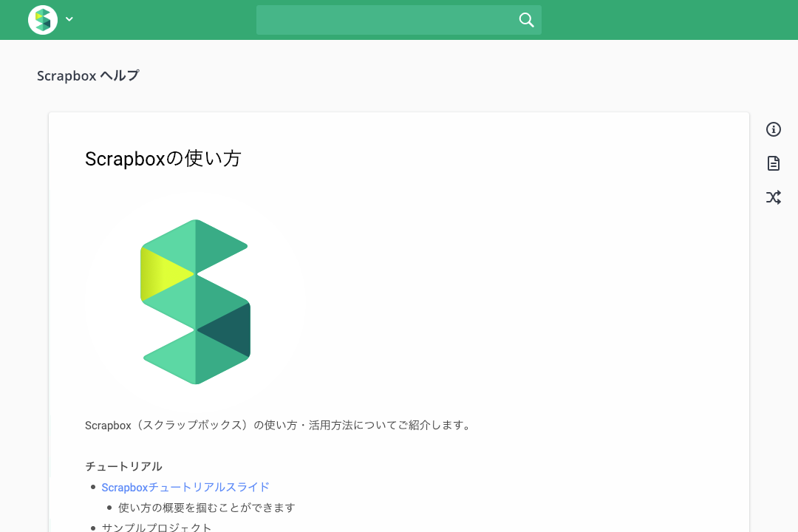Open the page info icon
Image resolution: width=798 pixels, height=532 pixels.
tap(773, 129)
